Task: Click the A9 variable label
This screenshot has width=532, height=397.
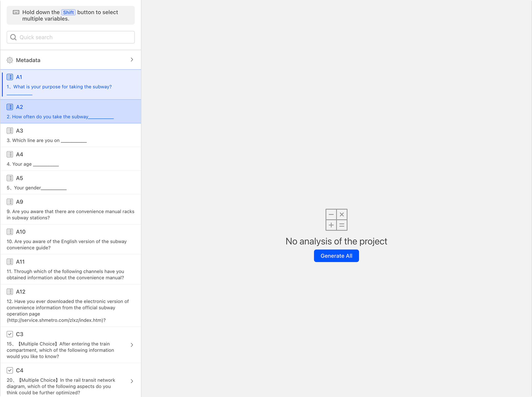Action: point(19,202)
